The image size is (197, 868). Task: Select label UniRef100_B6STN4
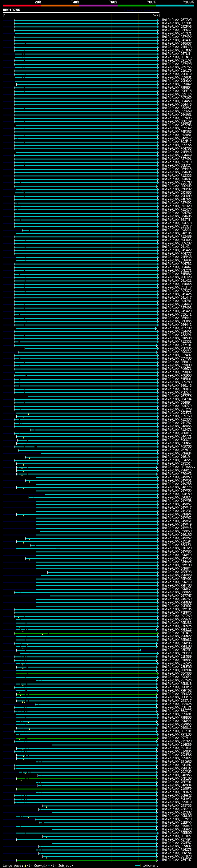click(x=177, y=220)
